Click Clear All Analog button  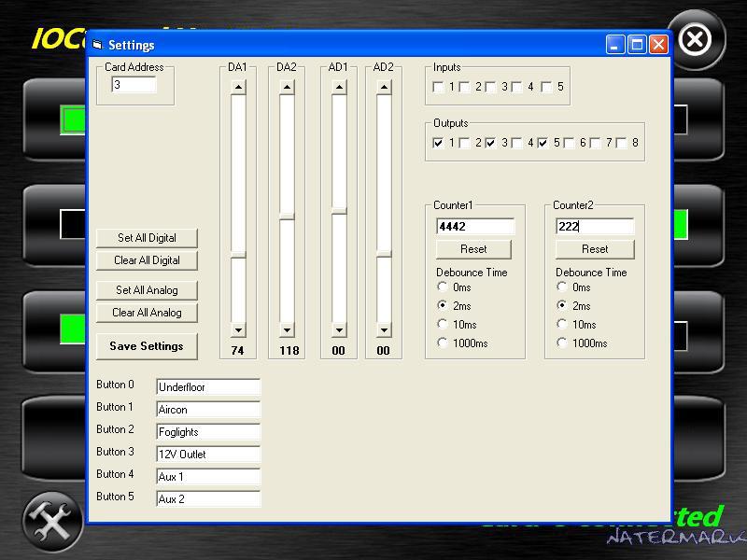[x=147, y=313]
